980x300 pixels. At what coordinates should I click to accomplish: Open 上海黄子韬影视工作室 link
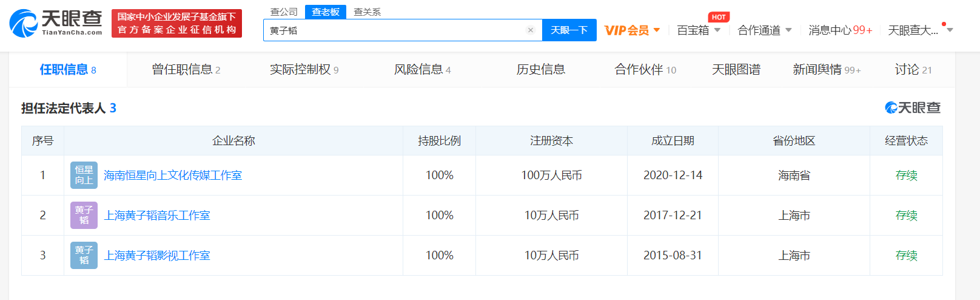(157, 256)
